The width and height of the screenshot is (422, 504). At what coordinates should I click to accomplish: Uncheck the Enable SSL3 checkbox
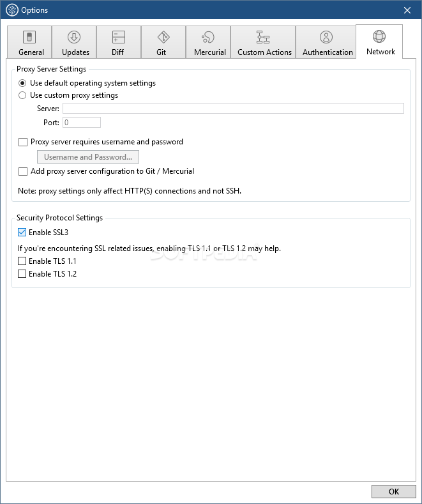[x=22, y=233]
